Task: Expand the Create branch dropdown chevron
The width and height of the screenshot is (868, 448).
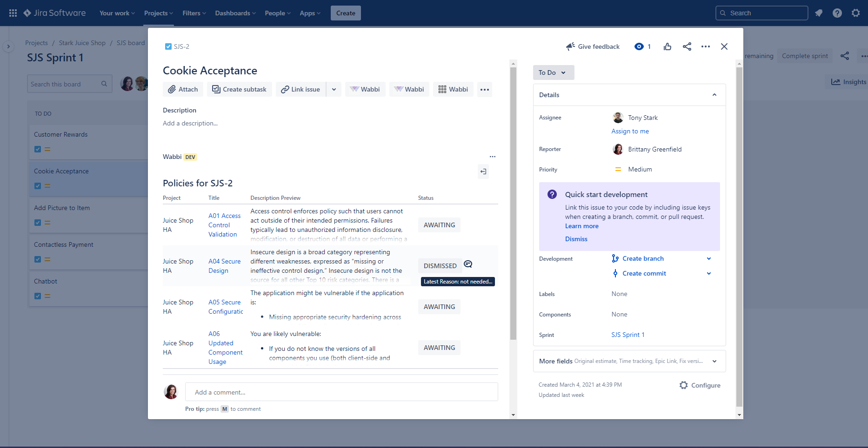Action: [709, 258]
